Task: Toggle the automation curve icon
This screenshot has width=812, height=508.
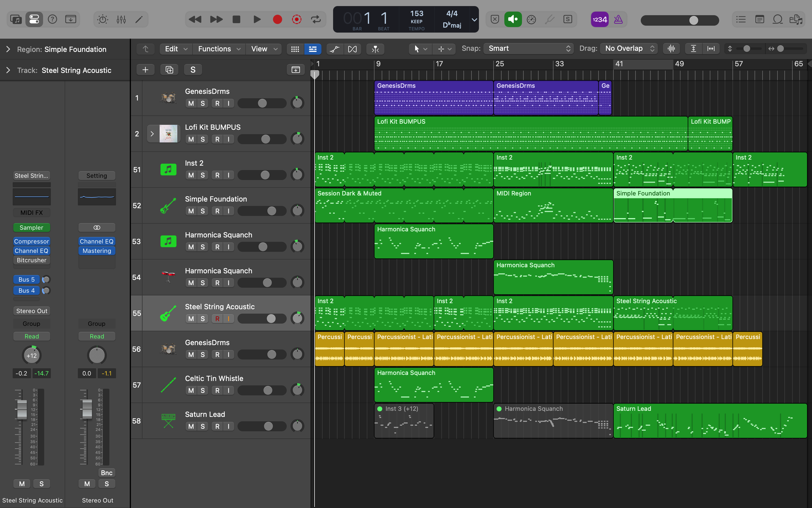Action: pyautogui.click(x=334, y=49)
